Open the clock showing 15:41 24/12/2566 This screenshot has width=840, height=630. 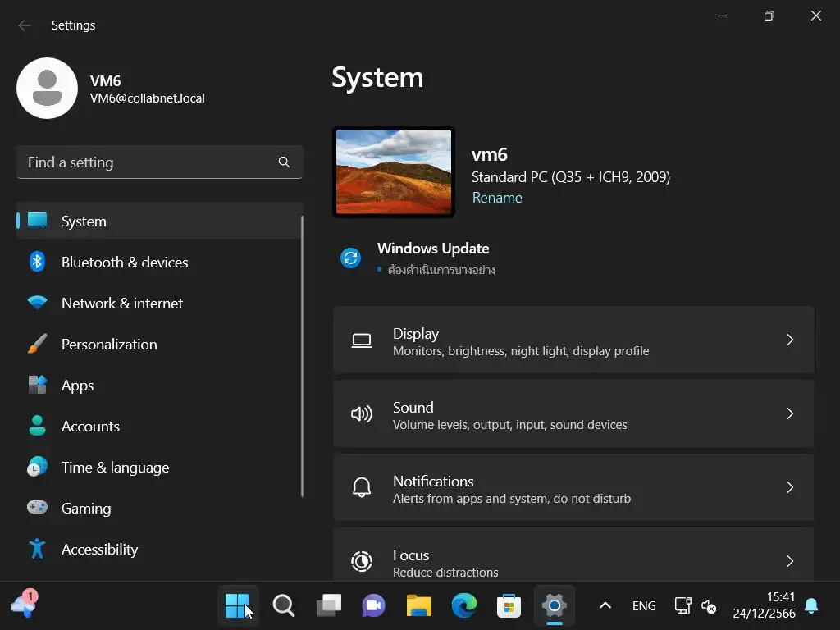tap(764, 605)
